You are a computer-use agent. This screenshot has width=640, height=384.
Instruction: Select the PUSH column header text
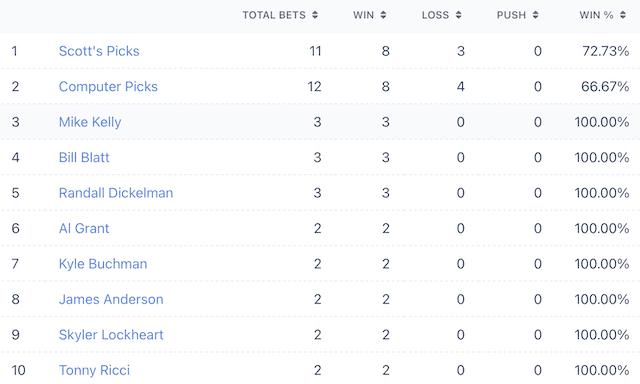pos(511,15)
